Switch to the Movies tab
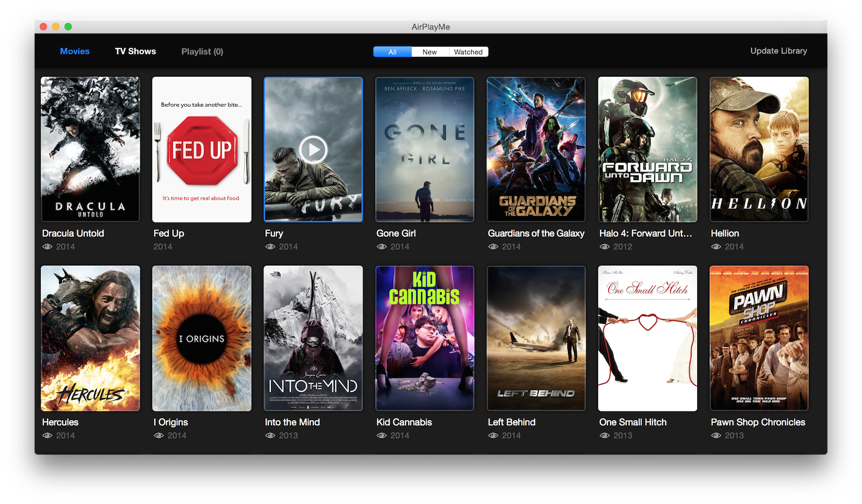 75,51
